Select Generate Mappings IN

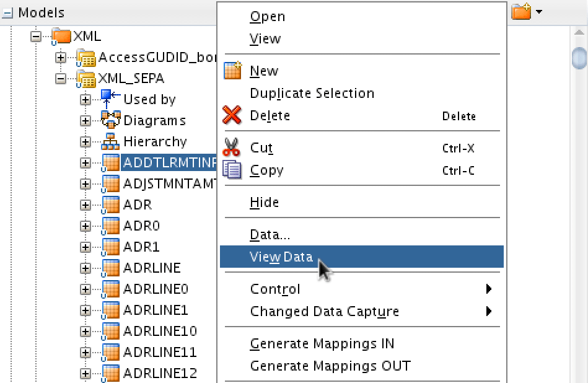click(x=361, y=343)
